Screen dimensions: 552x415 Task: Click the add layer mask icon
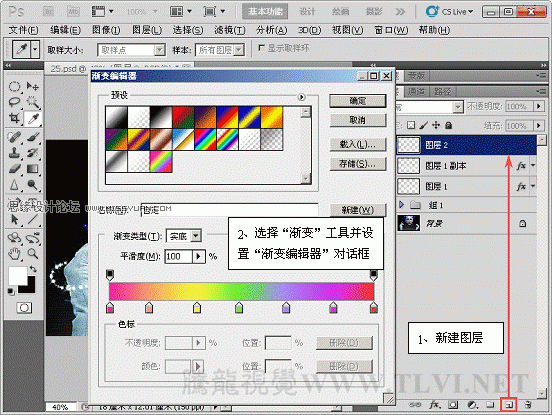pyautogui.click(x=453, y=405)
